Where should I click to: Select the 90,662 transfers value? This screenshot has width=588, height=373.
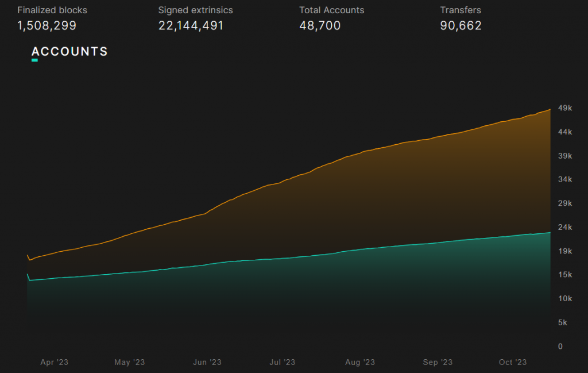click(x=461, y=26)
